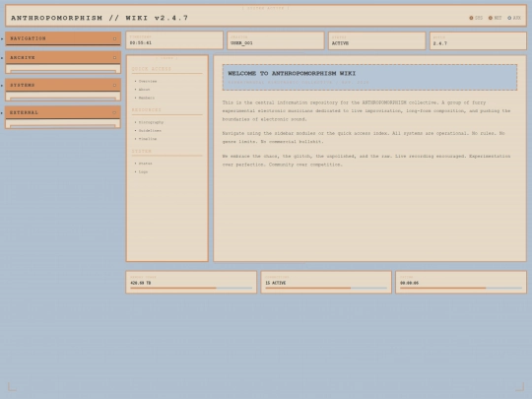
Task: Open the Discography resource link
Action: pyautogui.click(x=151, y=122)
